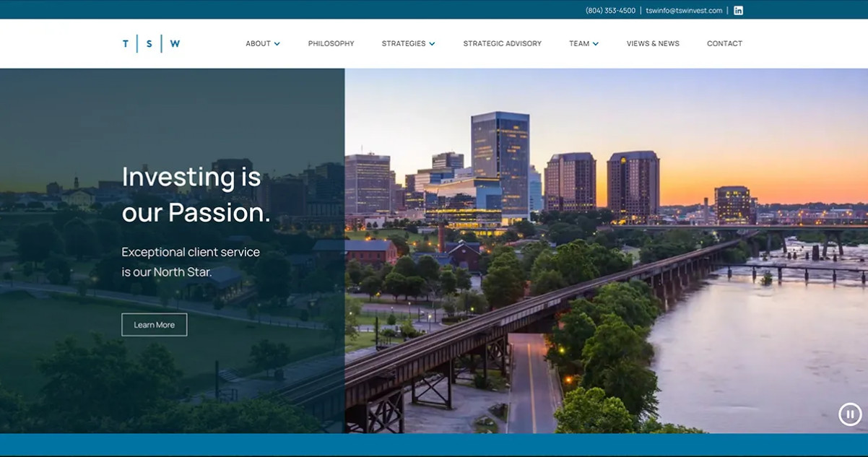This screenshot has width=868, height=457.
Task: Open the LinkedIn icon in top bar
Action: [x=738, y=10]
